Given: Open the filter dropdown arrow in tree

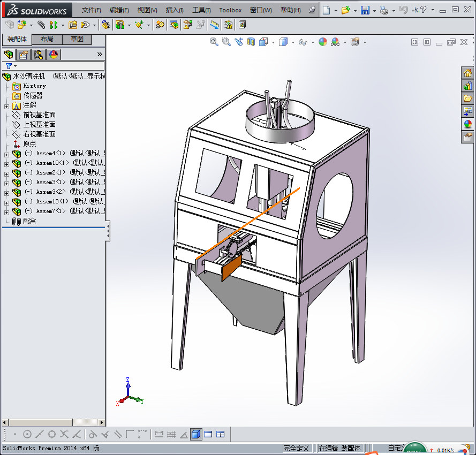Looking at the screenshot, I should 16,66.
